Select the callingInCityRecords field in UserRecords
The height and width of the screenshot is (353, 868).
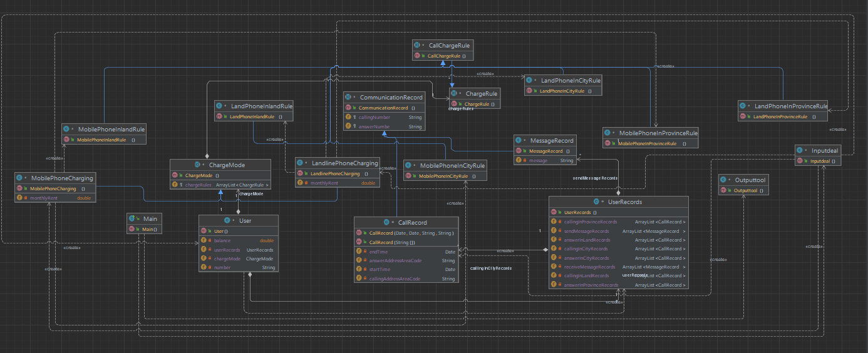pos(618,249)
